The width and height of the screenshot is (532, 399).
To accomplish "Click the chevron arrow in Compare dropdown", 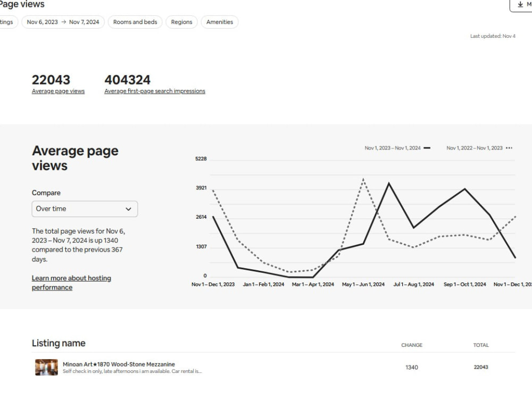I will coord(128,209).
